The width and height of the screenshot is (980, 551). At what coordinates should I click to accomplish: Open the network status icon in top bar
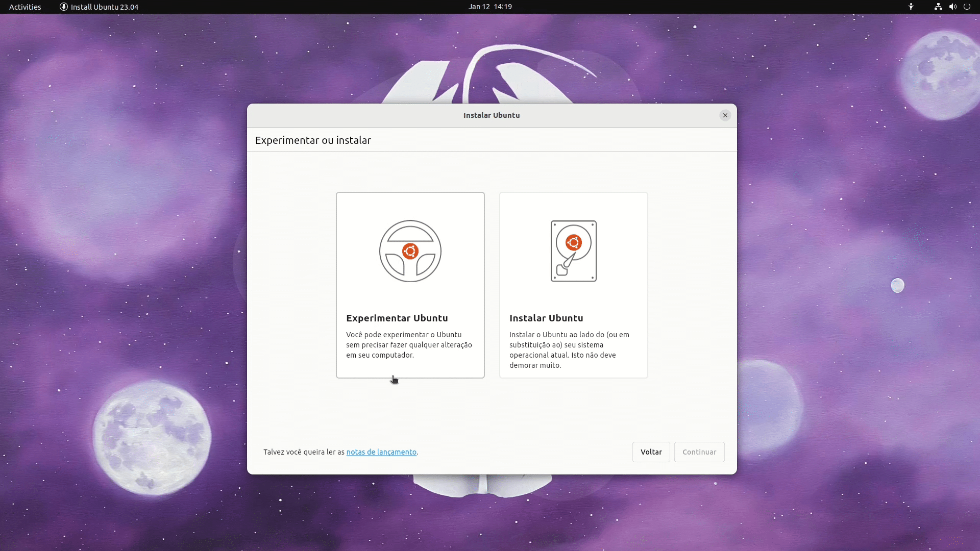point(938,7)
